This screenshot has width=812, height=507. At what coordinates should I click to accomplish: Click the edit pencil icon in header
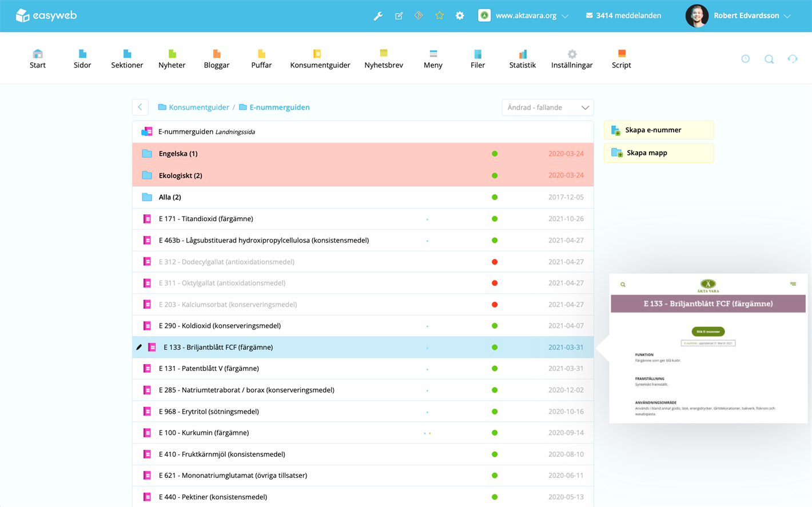point(399,16)
